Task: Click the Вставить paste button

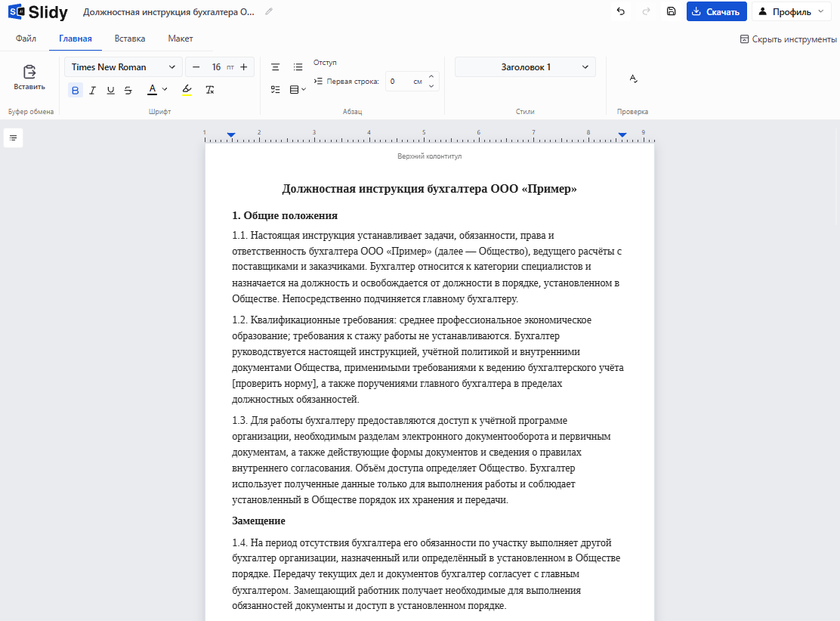Action: tap(29, 78)
